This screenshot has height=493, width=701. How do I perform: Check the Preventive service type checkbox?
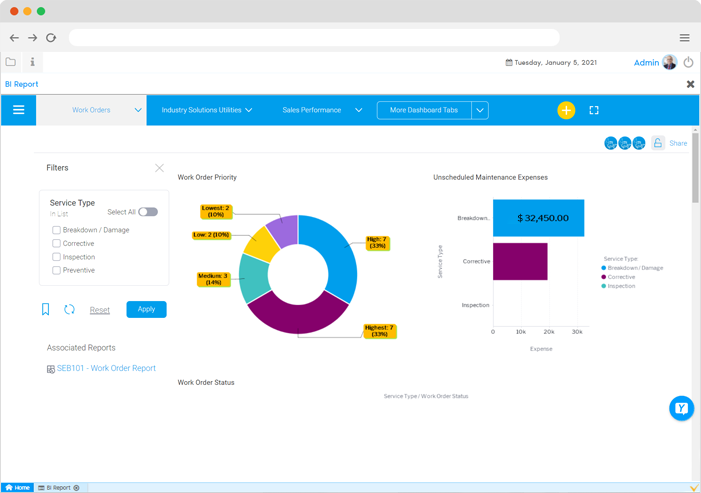tap(57, 270)
